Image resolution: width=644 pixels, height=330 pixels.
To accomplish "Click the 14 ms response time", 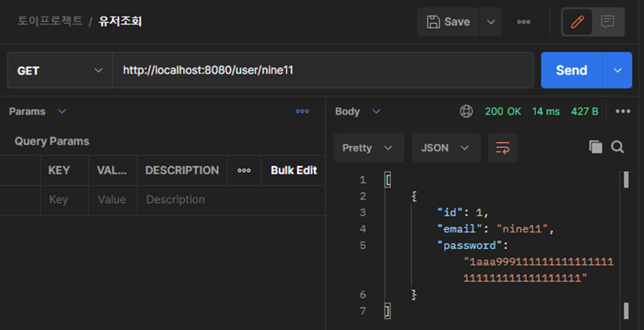I will 546,112.
